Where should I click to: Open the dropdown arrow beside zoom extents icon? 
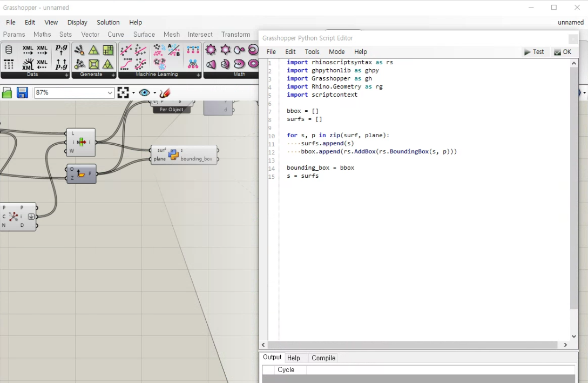pyautogui.click(x=133, y=93)
